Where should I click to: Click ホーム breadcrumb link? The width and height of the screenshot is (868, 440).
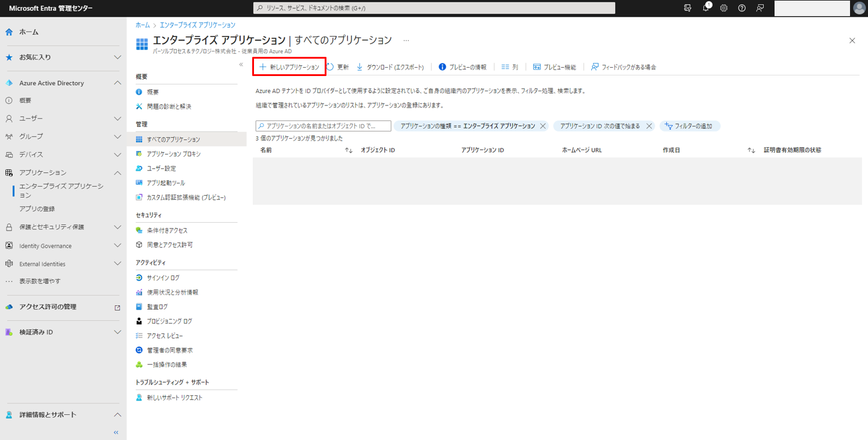[143, 25]
